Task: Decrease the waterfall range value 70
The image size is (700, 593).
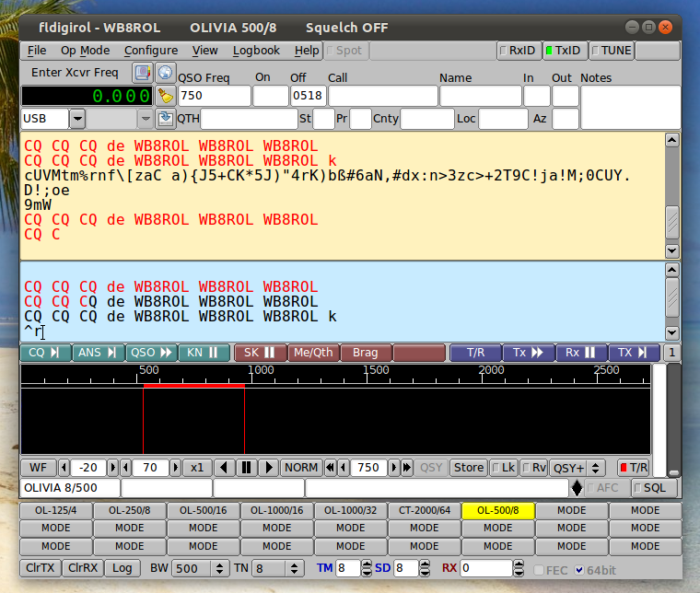Action: [x=126, y=468]
